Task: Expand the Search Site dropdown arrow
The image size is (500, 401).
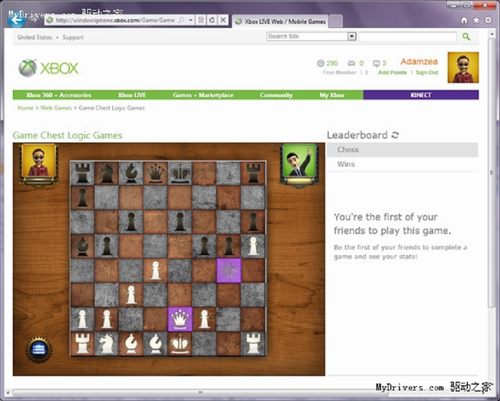Action: point(352,36)
